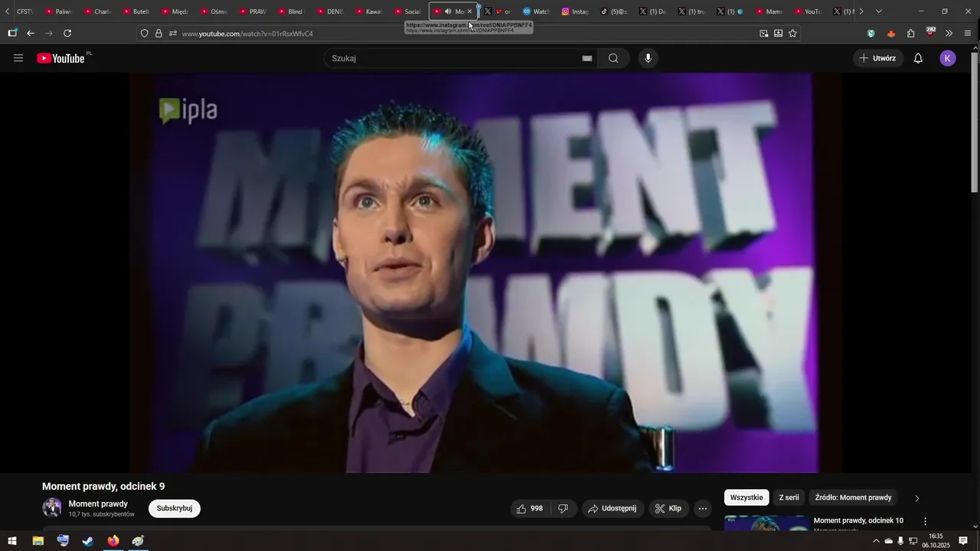Image resolution: width=980 pixels, height=551 pixels.
Task: Open site permissions icon in address bar
Action: coord(173,34)
